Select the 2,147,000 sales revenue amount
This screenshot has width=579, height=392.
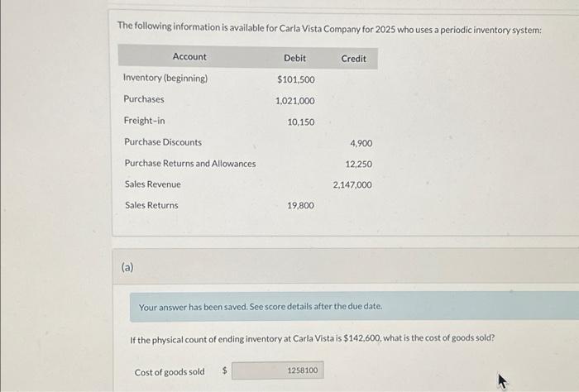[x=352, y=185]
